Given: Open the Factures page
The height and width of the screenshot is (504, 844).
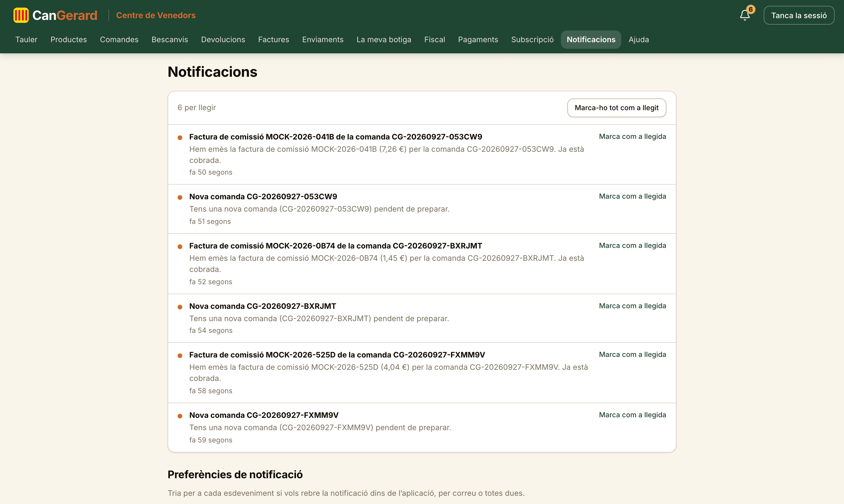Looking at the screenshot, I should [274, 39].
